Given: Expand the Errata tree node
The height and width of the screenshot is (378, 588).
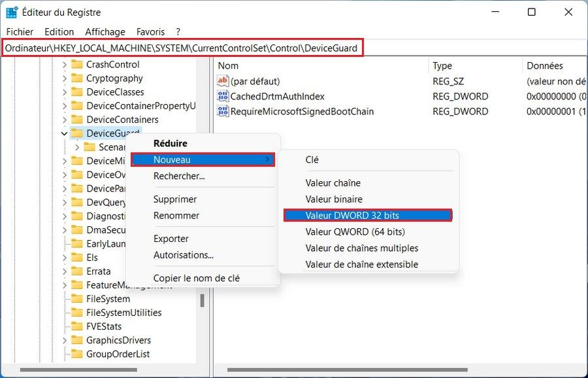Looking at the screenshot, I should [65, 271].
